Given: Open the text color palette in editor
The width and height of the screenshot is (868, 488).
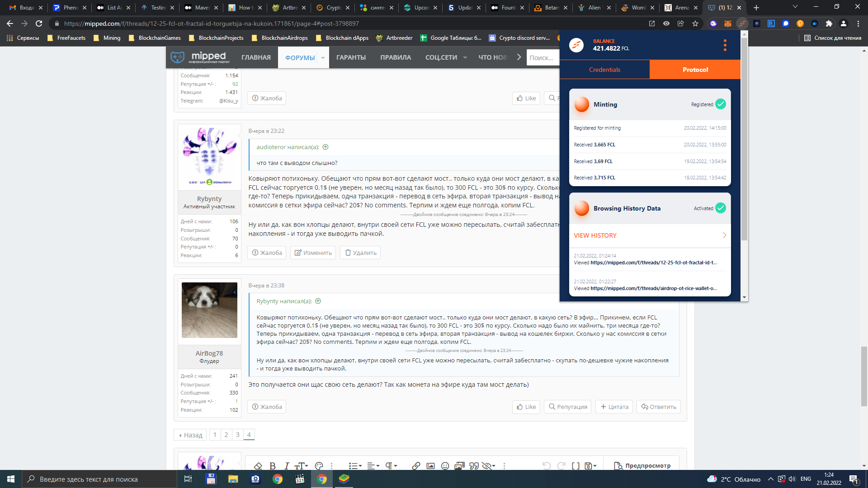Looking at the screenshot, I should coord(319,466).
